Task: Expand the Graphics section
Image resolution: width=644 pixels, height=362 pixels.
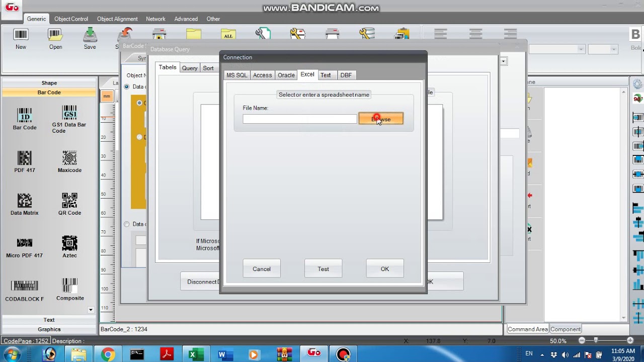Action: click(49, 329)
